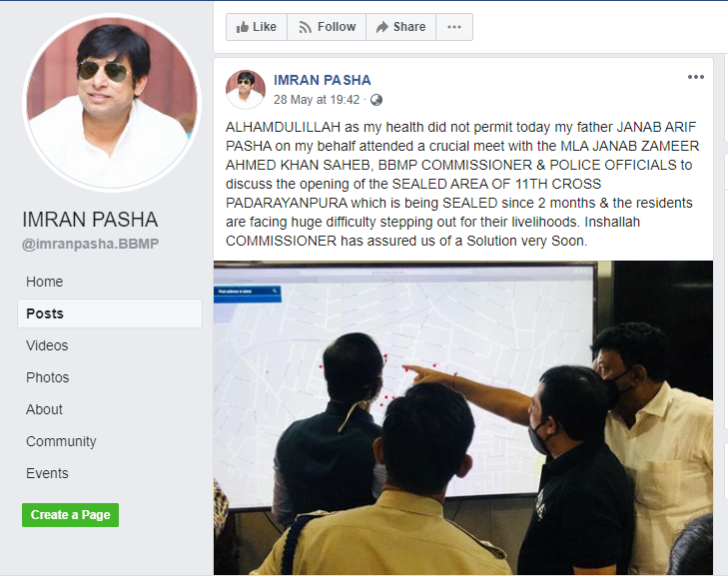Open the post options three-dot menu

pyautogui.click(x=695, y=77)
